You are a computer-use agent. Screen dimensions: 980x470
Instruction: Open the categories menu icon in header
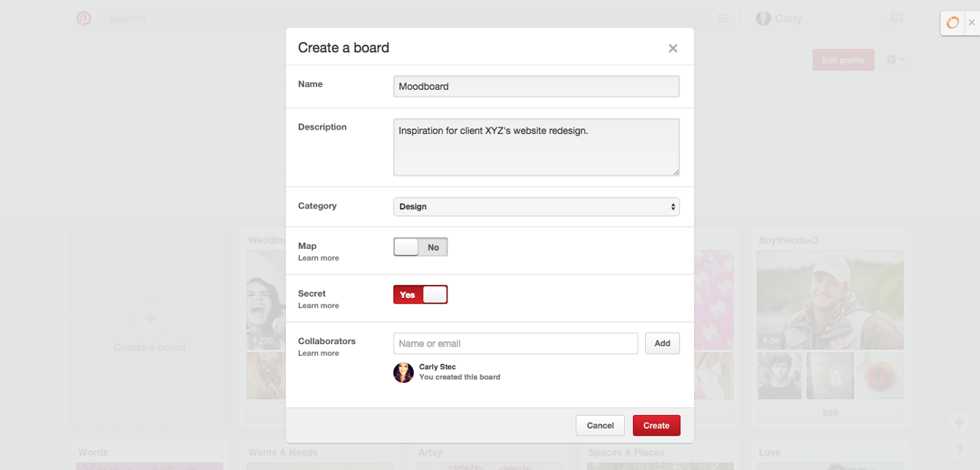(724, 18)
